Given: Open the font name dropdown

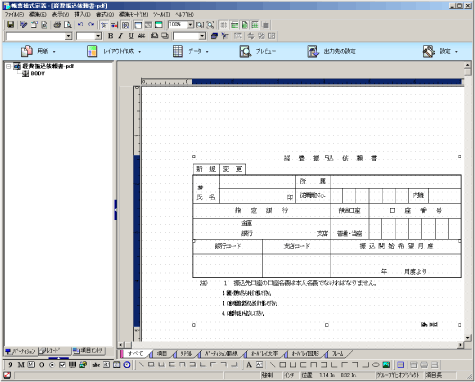Looking at the screenshot, I should point(68,36).
